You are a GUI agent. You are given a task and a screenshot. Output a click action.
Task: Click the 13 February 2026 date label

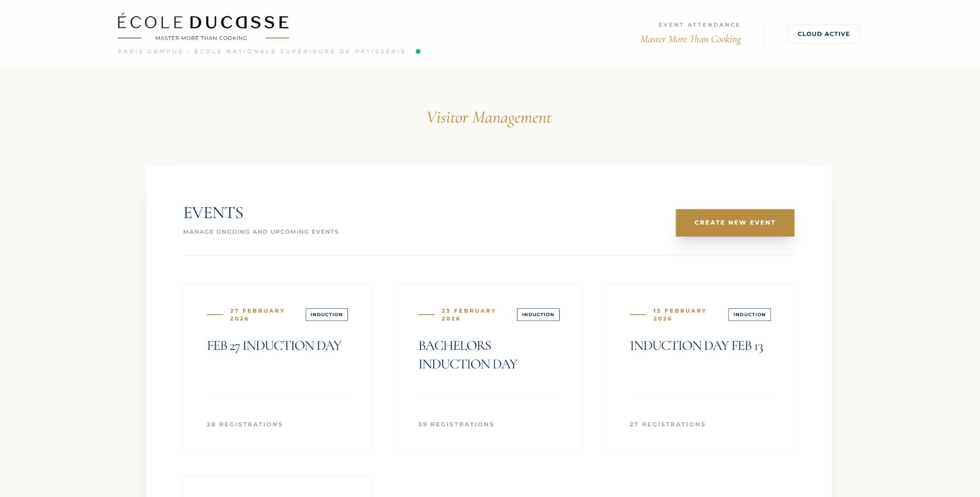pos(679,315)
